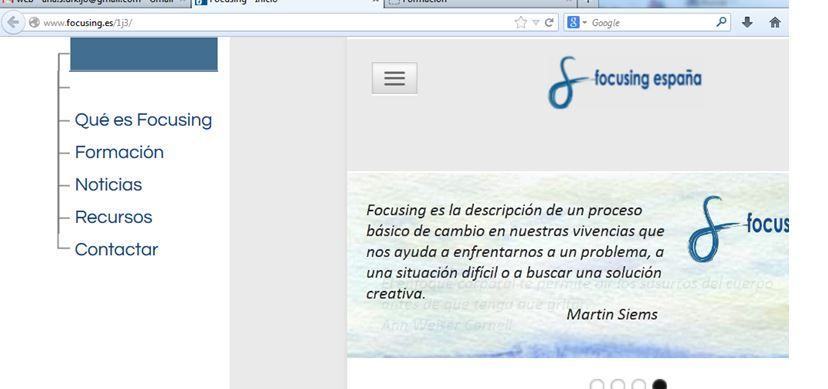The height and width of the screenshot is (389, 828).
Task: Go to the browser Home icon
Action: pyautogui.click(x=775, y=22)
